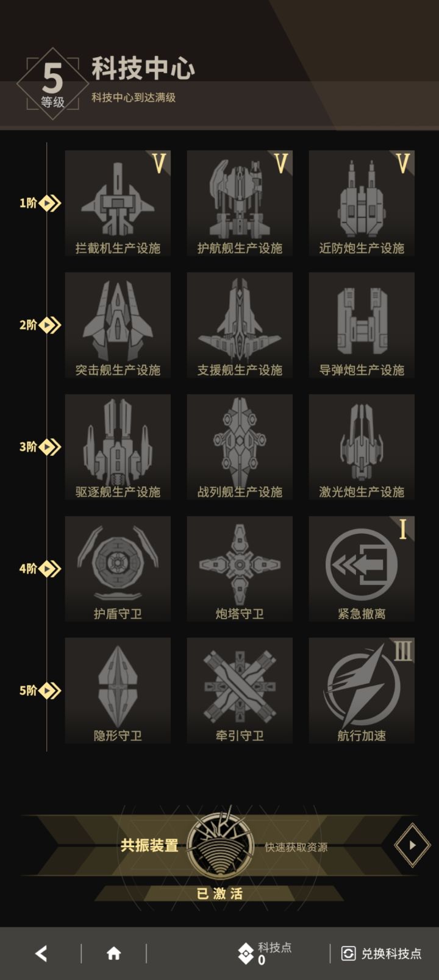Viewport: 439px width, 980px height.
Task: Tap the 隐形守卫 stealth guardian tile
Action: point(118,691)
